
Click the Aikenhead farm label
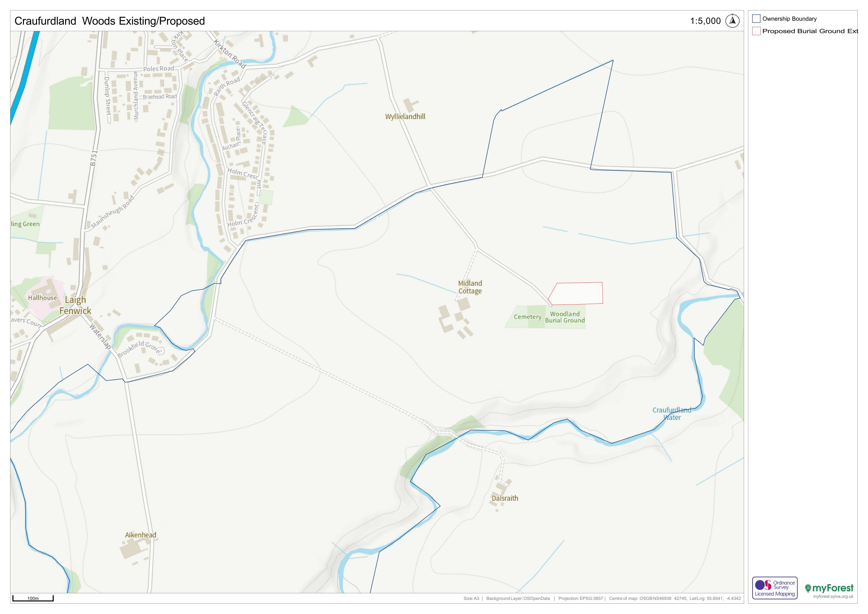141,535
